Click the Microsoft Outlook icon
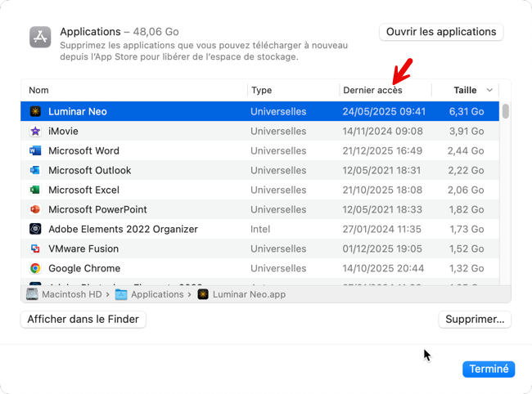Screen dimensions: 532x394 (x=35, y=170)
